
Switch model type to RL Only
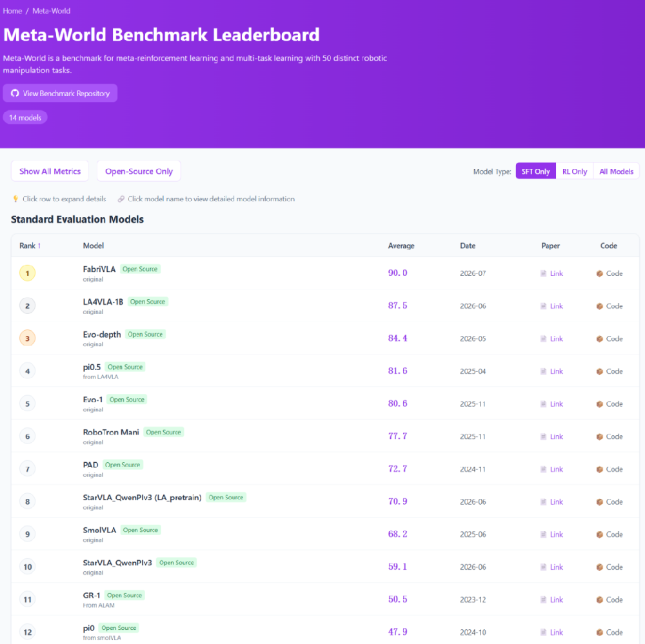point(575,171)
